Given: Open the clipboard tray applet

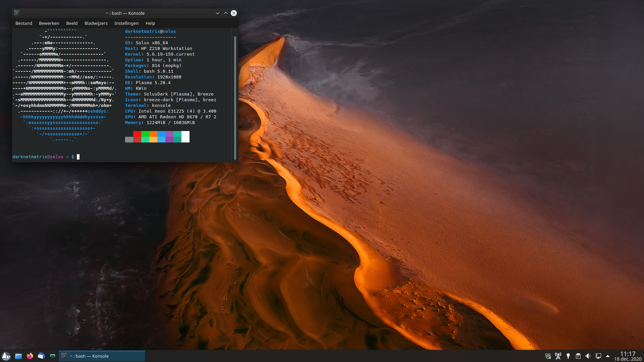Looking at the screenshot, I should point(578,356).
